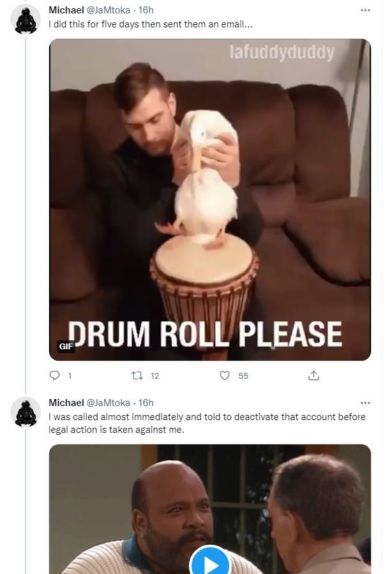
Task: Open the tweet text about deactivating that account
Action: (207, 423)
